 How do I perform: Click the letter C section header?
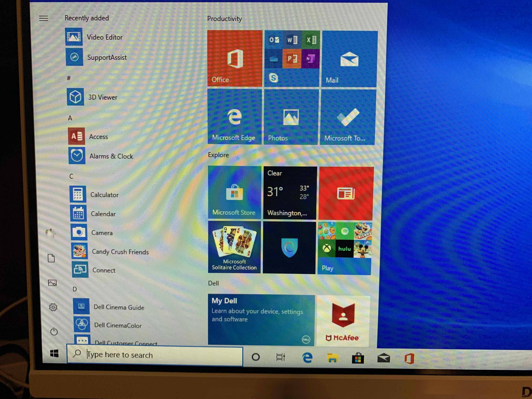pyautogui.click(x=71, y=176)
